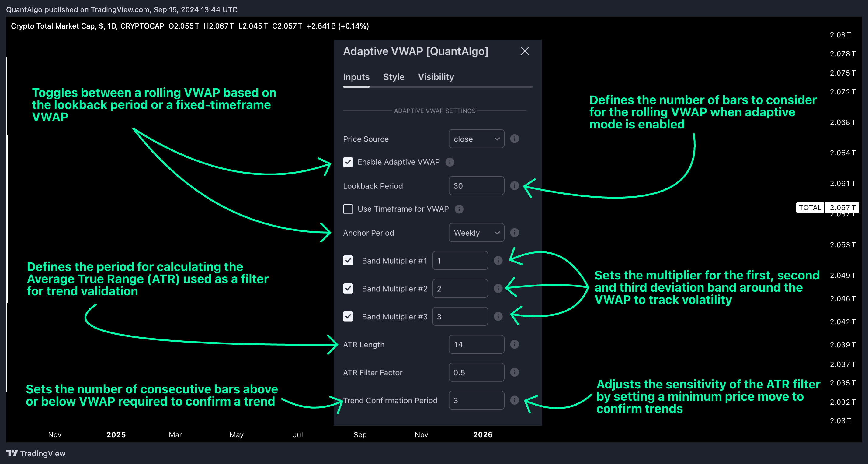Click the TradingView logo at bottom left
This screenshot has width=868, height=464.
36,453
